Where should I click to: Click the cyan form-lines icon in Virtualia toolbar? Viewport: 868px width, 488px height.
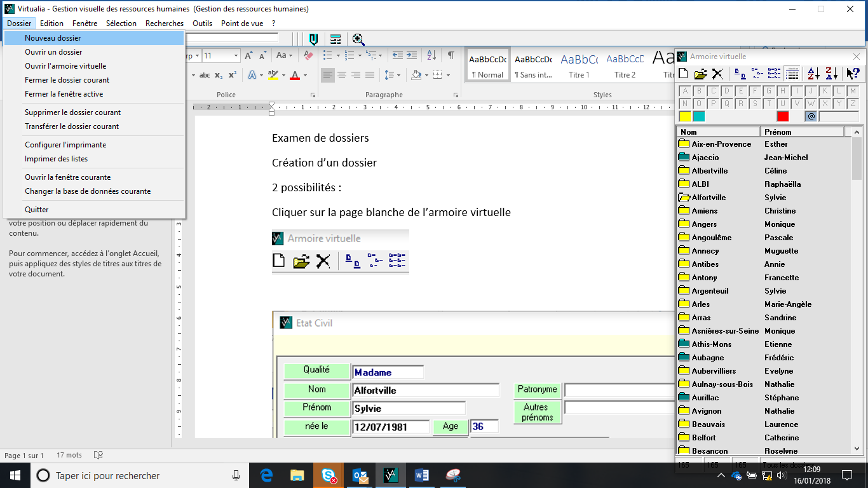336,39
